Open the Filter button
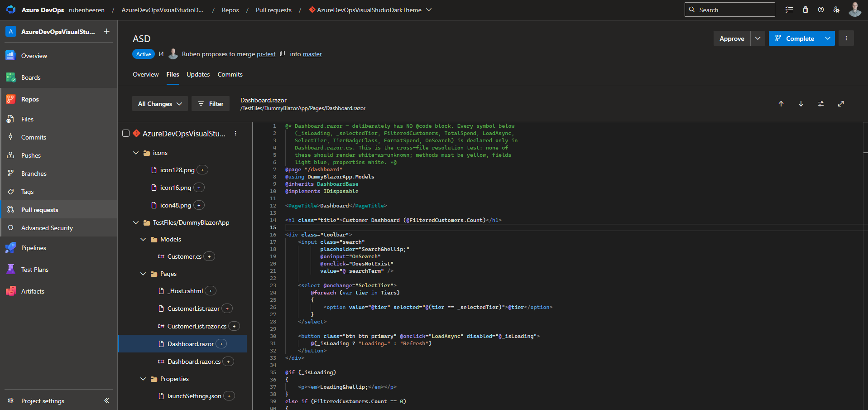 tap(211, 104)
